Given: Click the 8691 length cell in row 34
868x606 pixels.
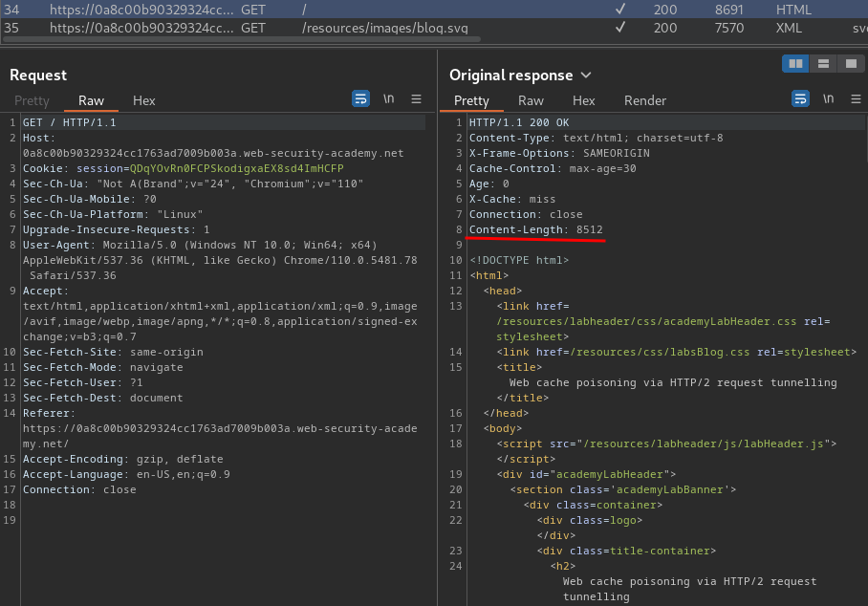Looking at the screenshot, I should (x=729, y=10).
